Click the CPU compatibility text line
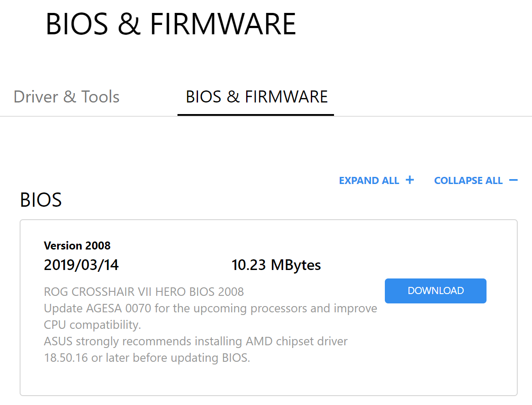The height and width of the screenshot is (405, 532). tap(92, 325)
